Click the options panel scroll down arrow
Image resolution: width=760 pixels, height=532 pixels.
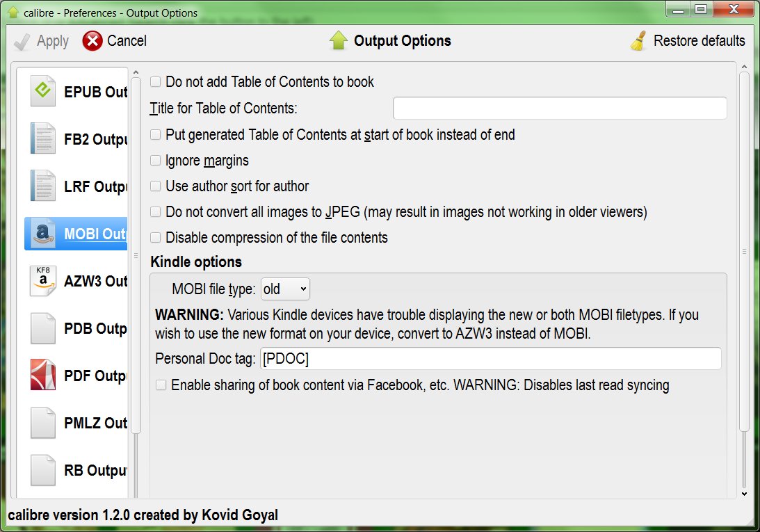[744, 494]
